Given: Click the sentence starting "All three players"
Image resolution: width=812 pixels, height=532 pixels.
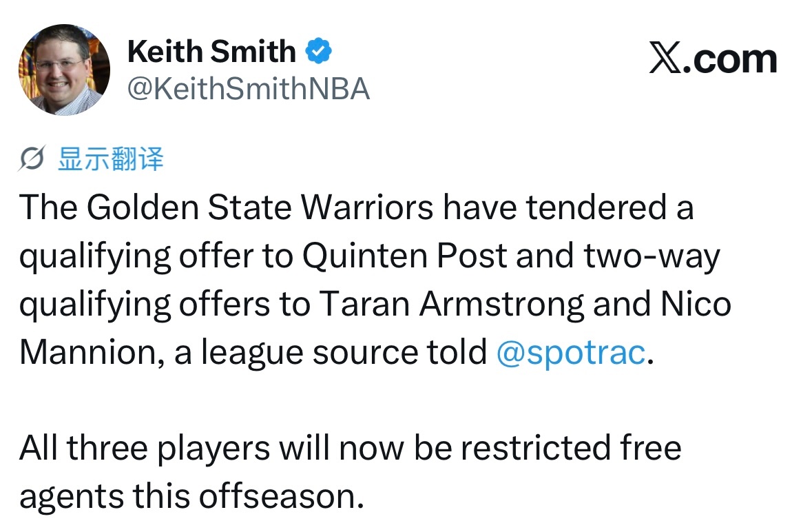Looking at the screenshot, I should coord(350,472).
